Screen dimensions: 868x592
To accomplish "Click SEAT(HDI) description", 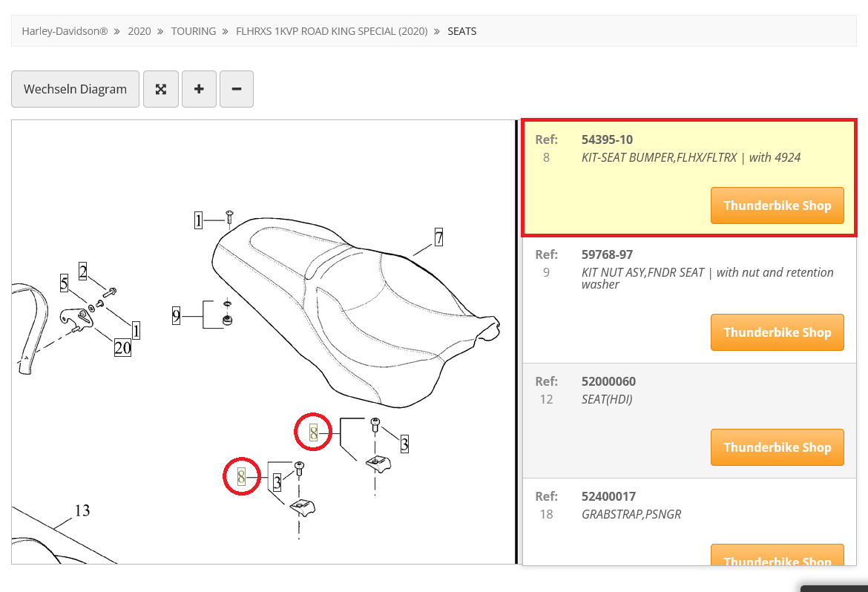I will tap(607, 399).
